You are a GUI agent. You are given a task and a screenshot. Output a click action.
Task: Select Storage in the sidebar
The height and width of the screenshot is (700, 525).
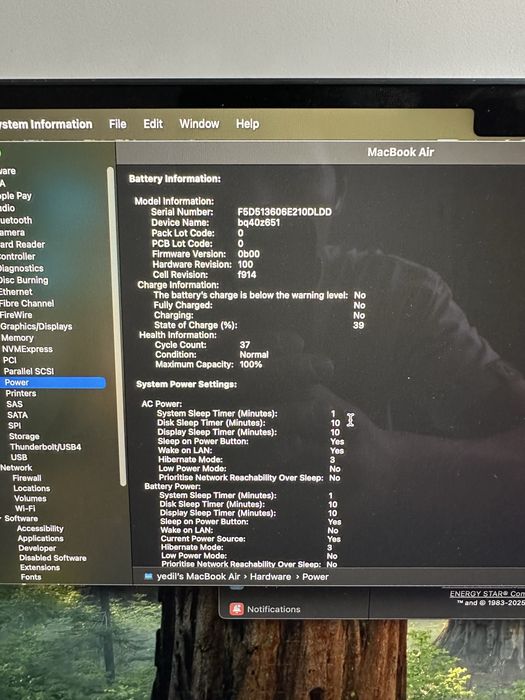24,436
